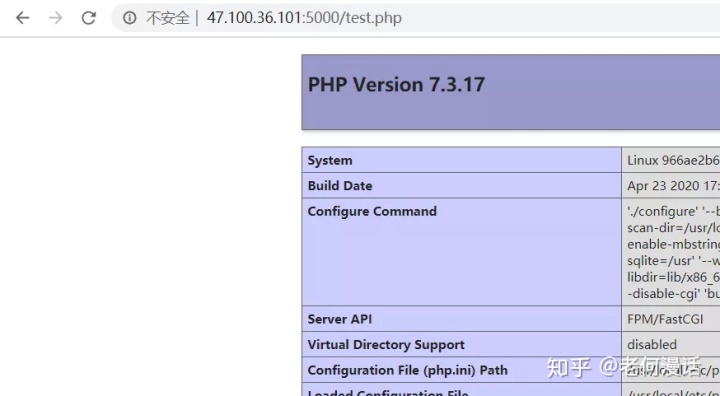Select the scan-dir=/usr/lo text line

point(673,228)
